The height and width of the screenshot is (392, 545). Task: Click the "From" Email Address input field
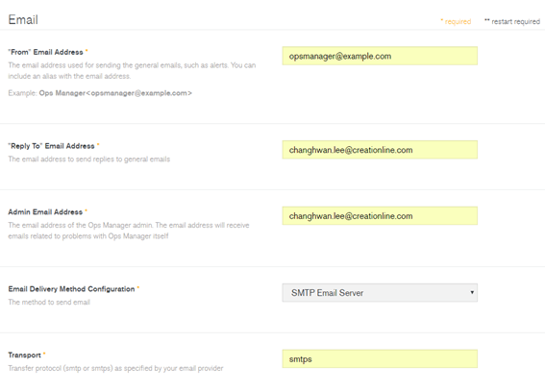pos(380,56)
